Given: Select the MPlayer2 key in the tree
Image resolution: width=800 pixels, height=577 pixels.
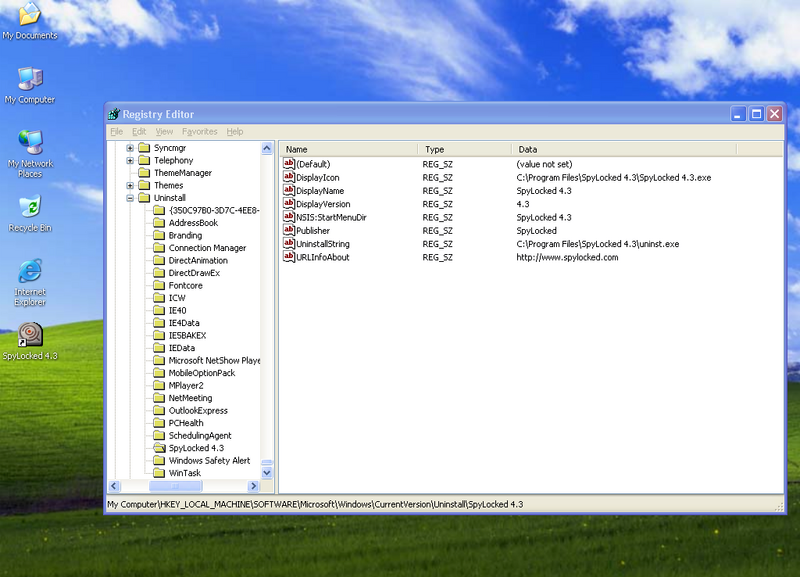Looking at the screenshot, I should coord(186,385).
